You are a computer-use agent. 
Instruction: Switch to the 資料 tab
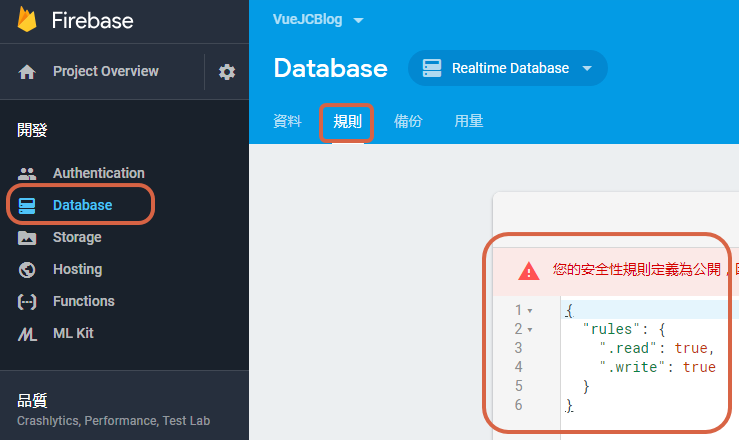tap(287, 122)
